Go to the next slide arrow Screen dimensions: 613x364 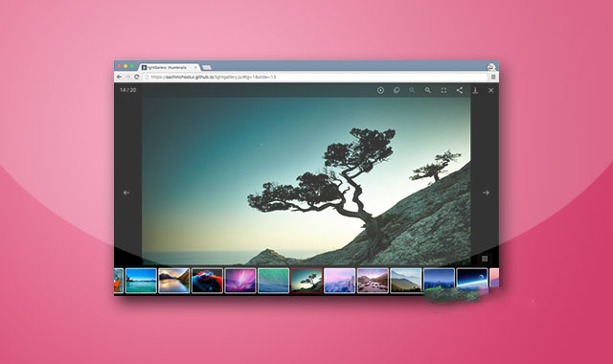pos(486,193)
